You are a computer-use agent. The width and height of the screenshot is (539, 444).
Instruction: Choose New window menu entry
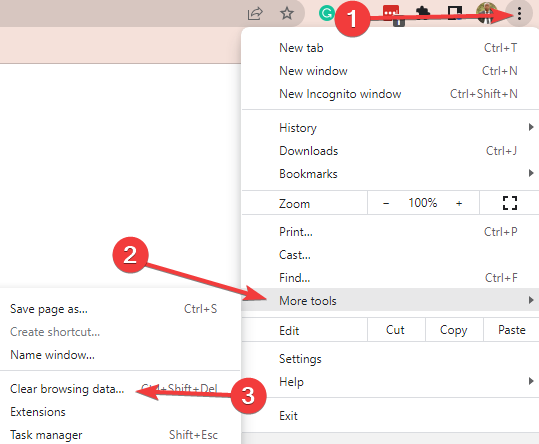tap(390, 71)
